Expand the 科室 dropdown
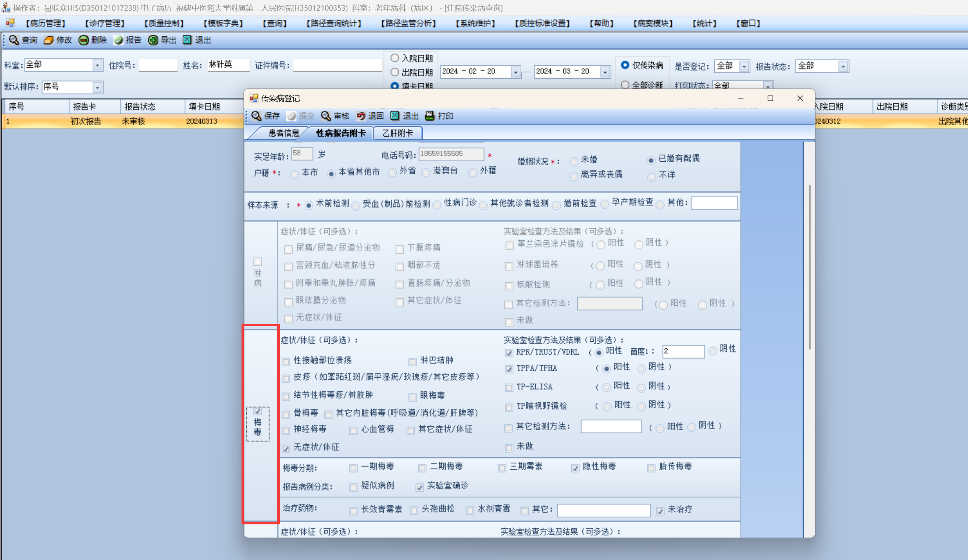The image size is (968, 560). pos(97,65)
